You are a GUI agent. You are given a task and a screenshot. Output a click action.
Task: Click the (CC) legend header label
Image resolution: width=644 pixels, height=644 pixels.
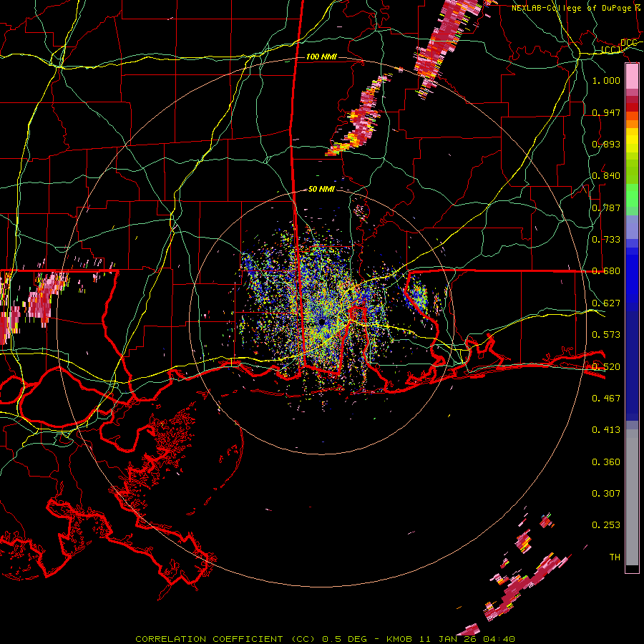(x=611, y=49)
